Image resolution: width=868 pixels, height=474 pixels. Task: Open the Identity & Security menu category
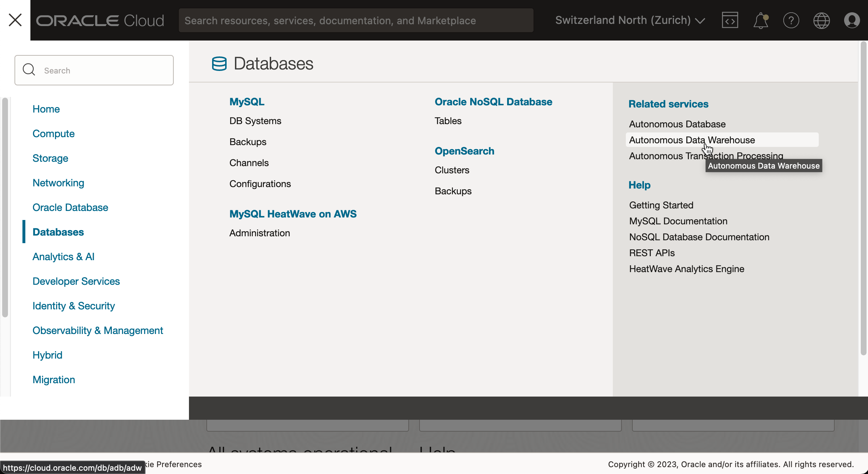click(x=73, y=306)
